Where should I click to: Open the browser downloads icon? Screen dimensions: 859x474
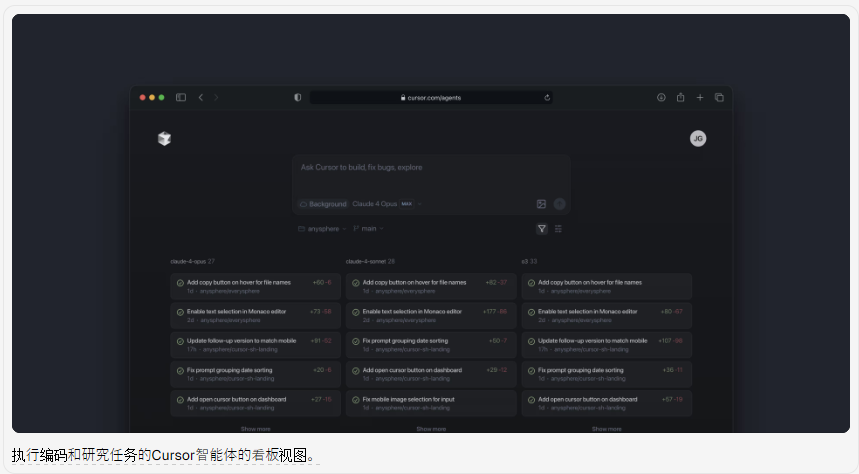(661, 98)
